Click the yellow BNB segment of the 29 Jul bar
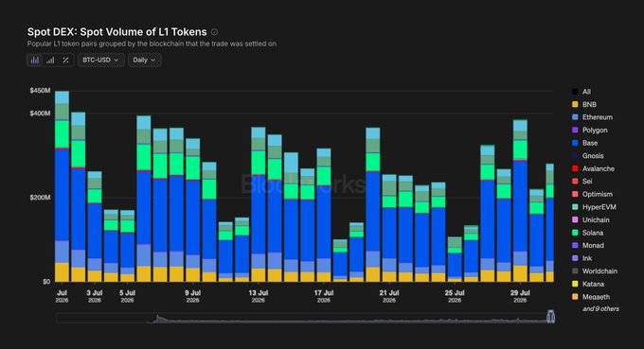Image resolution: width=644 pixels, height=349 pixels. 520,273
